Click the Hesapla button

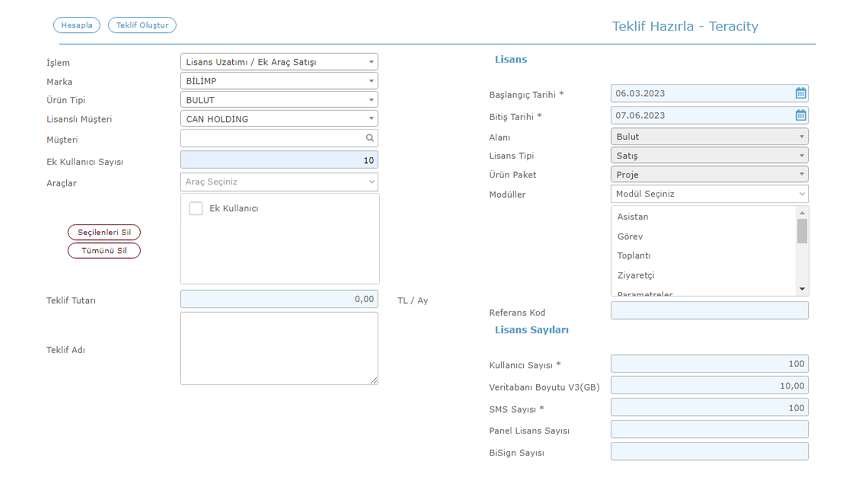tap(77, 25)
